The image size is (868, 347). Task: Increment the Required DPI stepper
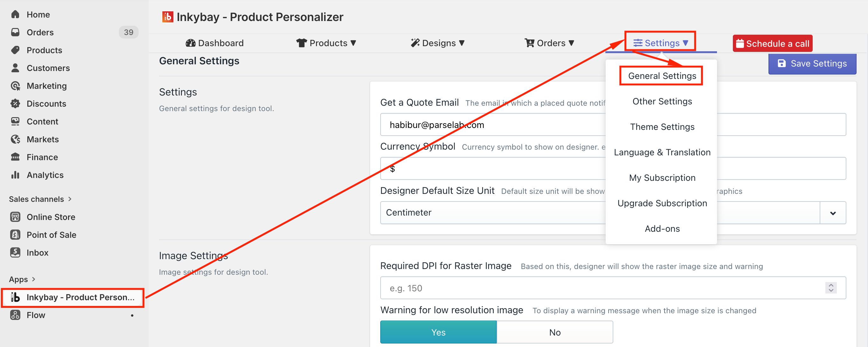click(x=830, y=285)
